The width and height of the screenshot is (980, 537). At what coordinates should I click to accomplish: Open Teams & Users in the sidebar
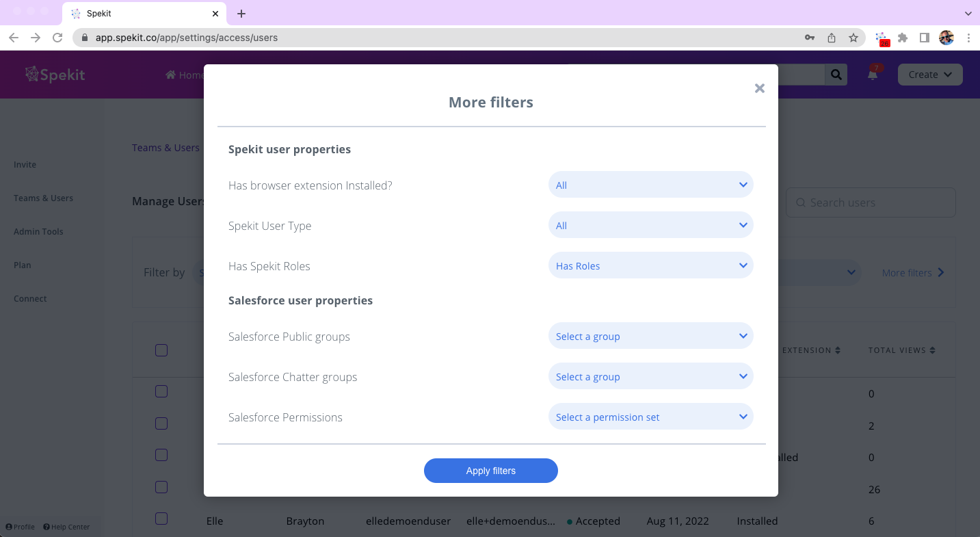click(43, 198)
